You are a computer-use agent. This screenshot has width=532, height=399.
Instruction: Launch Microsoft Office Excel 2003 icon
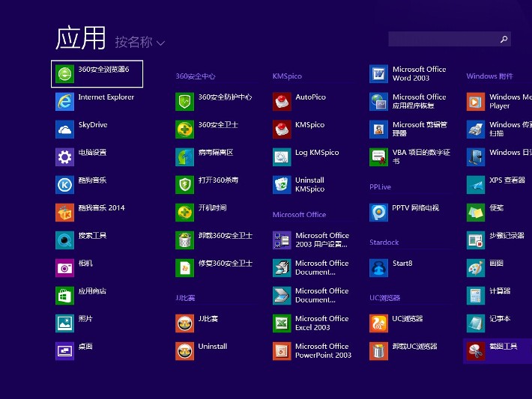282,323
